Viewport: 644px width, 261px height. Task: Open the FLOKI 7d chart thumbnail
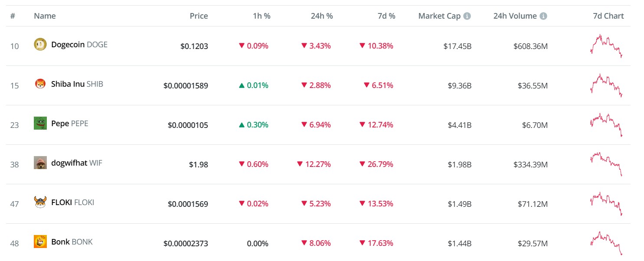click(606, 203)
